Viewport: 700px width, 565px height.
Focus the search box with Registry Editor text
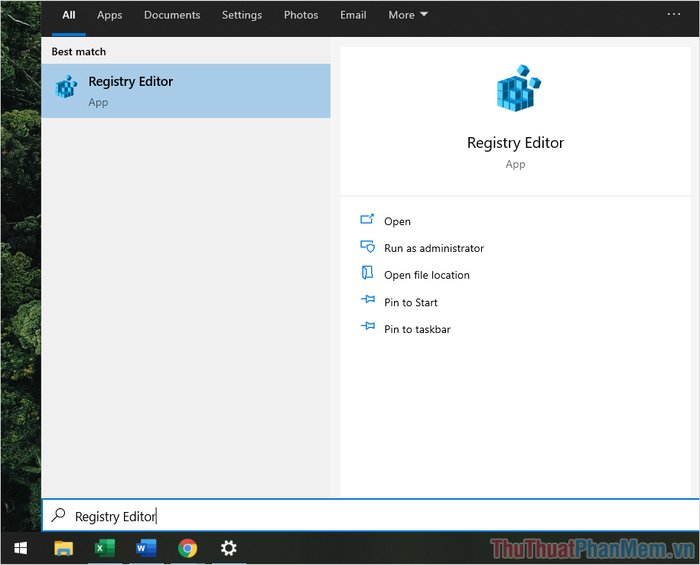[x=371, y=515]
